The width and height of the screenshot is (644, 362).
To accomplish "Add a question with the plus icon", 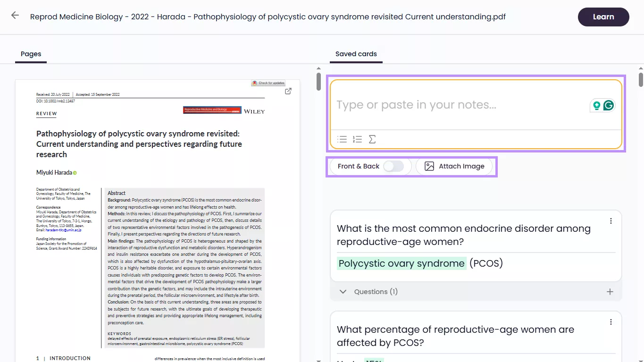I will [610, 292].
